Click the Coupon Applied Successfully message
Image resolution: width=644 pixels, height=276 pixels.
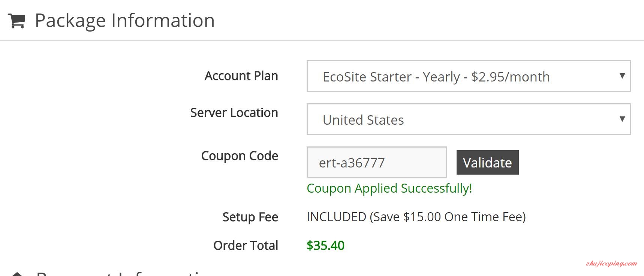point(389,188)
